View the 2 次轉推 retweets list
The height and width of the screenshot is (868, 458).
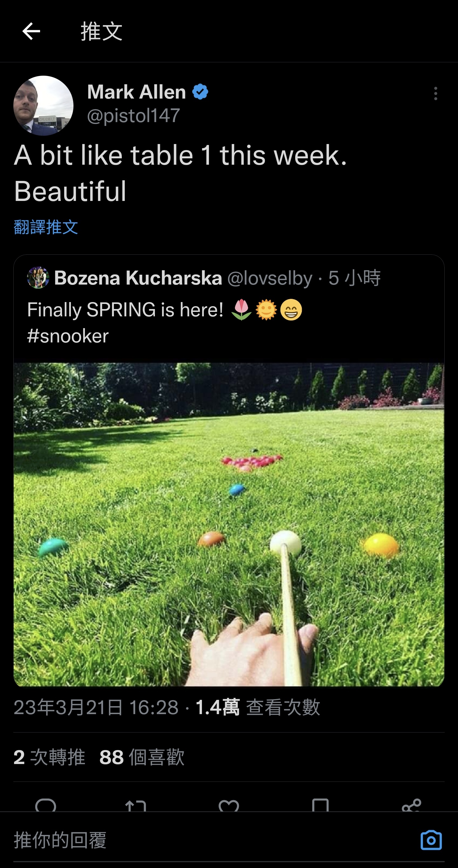coord(49,757)
